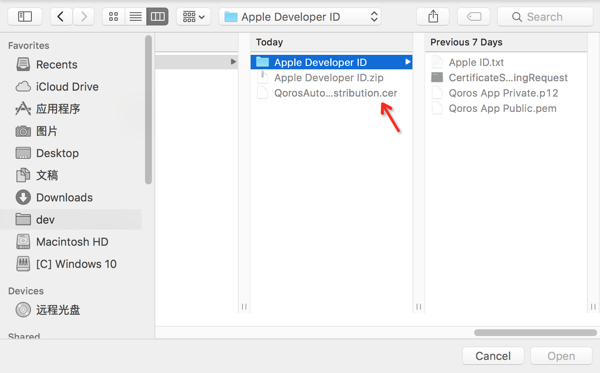Click the horizontal scrollbar thumb

pyautogui.click(x=535, y=332)
